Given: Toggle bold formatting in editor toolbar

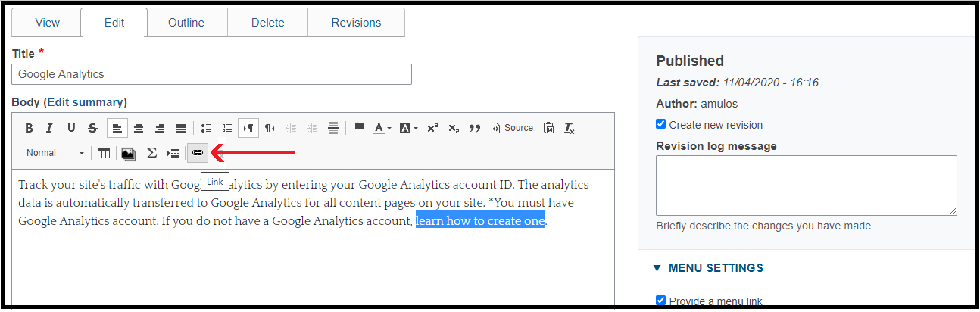Looking at the screenshot, I should 30,128.
